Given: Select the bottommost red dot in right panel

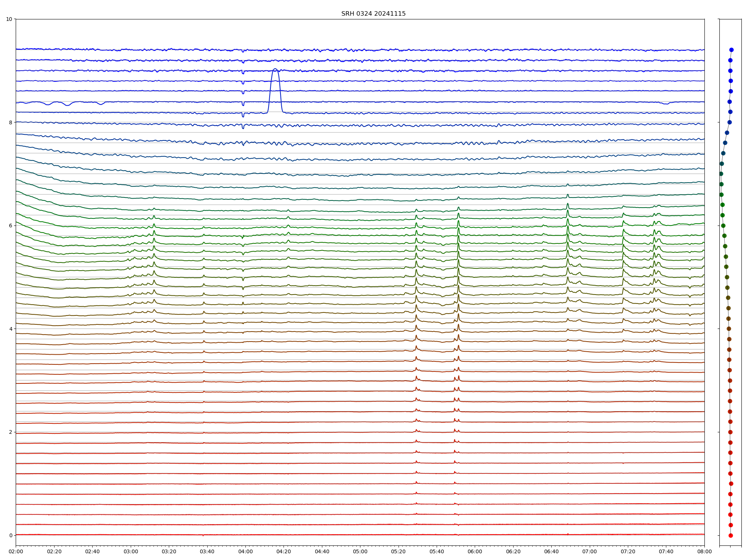Looking at the screenshot, I should (731, 535).
